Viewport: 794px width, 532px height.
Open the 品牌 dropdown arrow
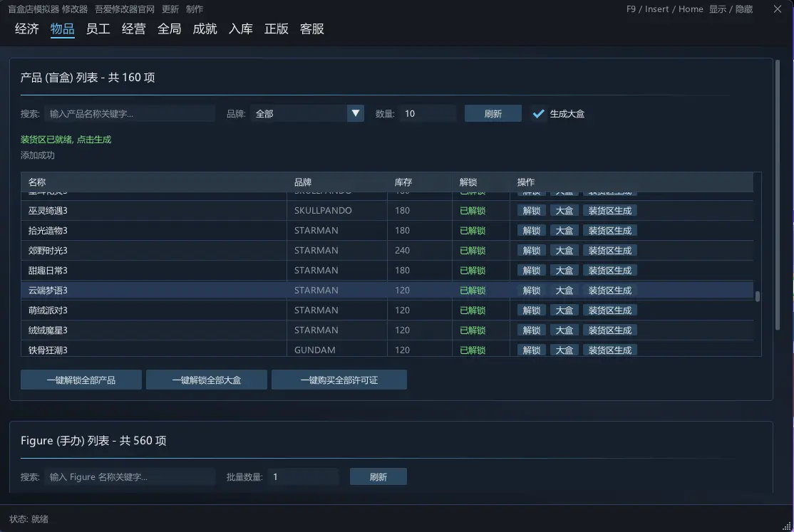pos(356,113)
